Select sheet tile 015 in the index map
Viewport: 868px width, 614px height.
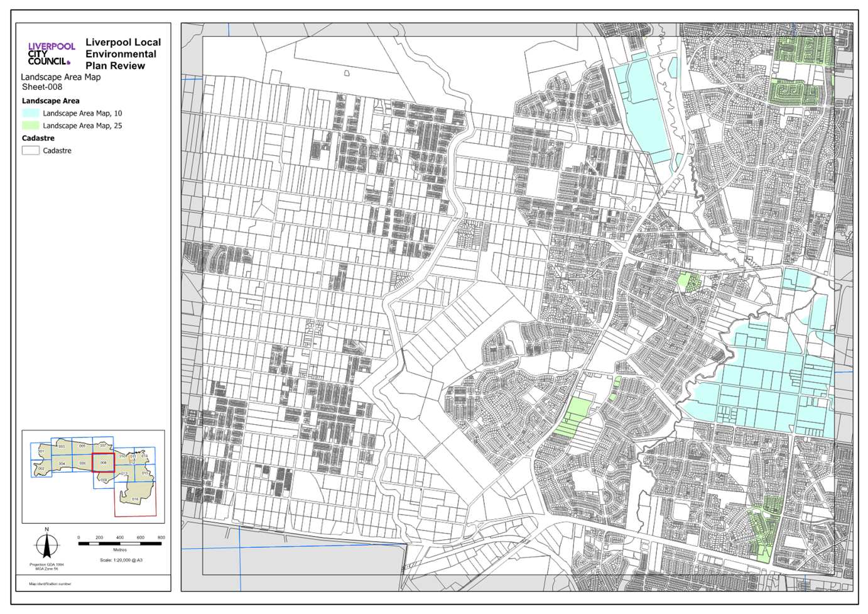coord(145,473)
